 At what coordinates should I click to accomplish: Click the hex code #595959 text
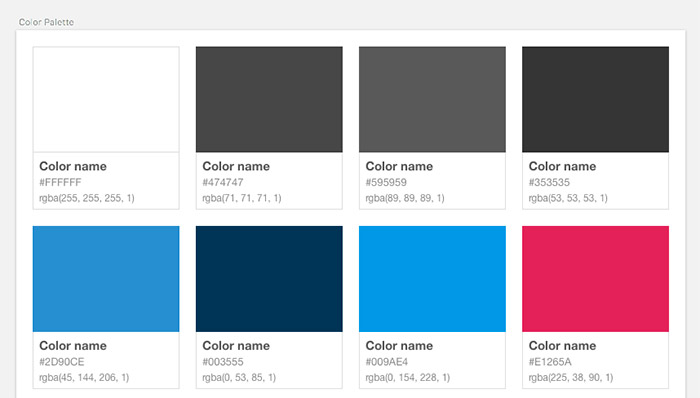coord(386,182)
